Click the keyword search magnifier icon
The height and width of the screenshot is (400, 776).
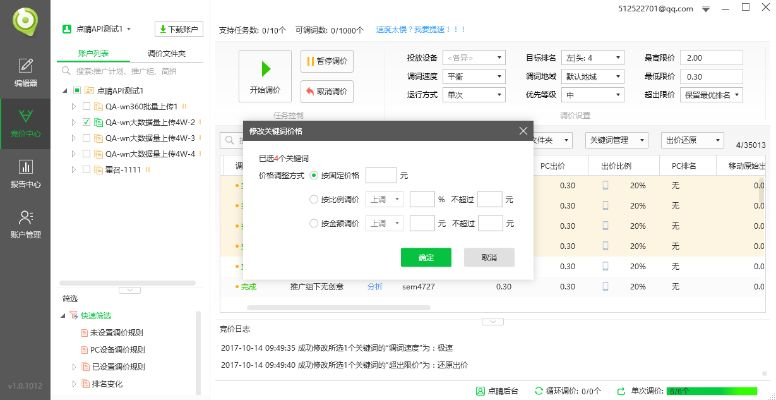(x=229, y=140)
